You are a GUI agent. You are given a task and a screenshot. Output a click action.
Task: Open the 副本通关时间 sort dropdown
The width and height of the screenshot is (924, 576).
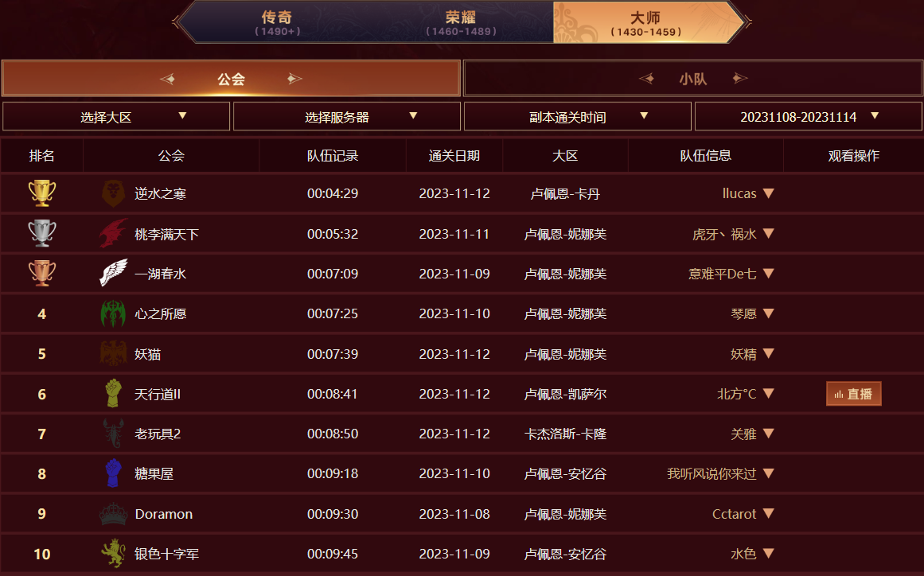click(x=578, y=117)
